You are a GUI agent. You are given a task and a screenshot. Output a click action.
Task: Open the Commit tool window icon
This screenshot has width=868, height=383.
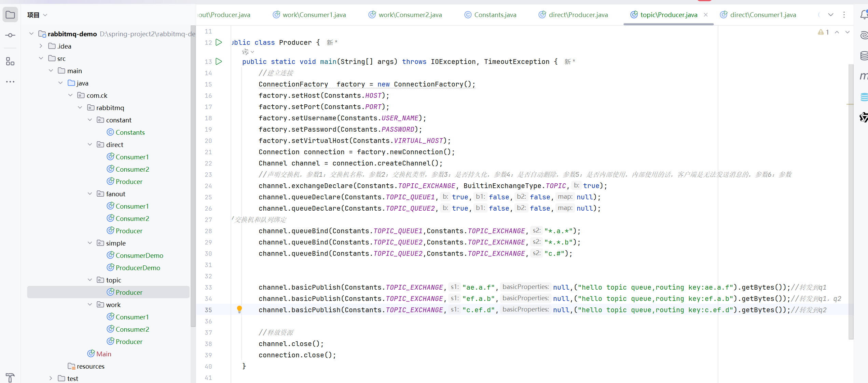[10, 35]
